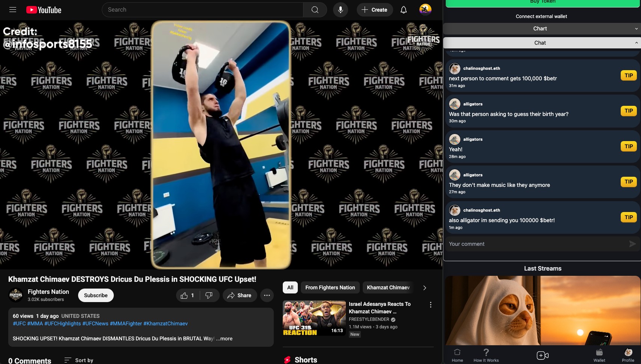Image resolution: width=641 pixels, height=364 pixels.
Task: Send the chat comment arrow
Action: point(632,244)
